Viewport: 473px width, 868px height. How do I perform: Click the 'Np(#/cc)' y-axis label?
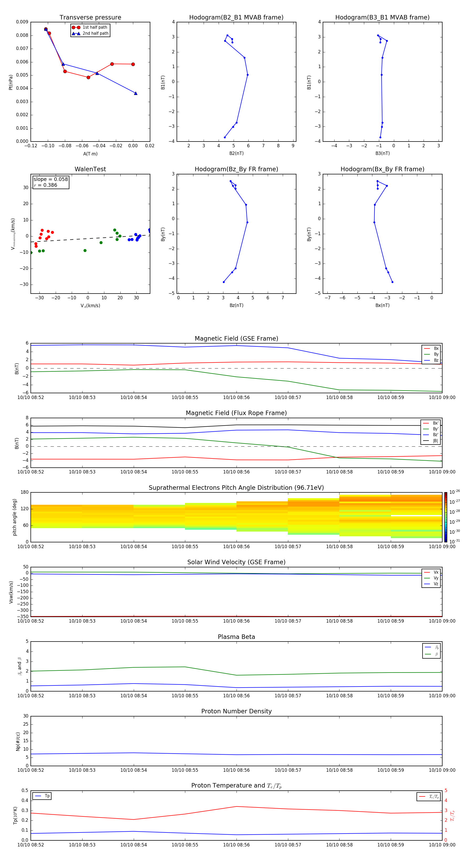point(18,741)
